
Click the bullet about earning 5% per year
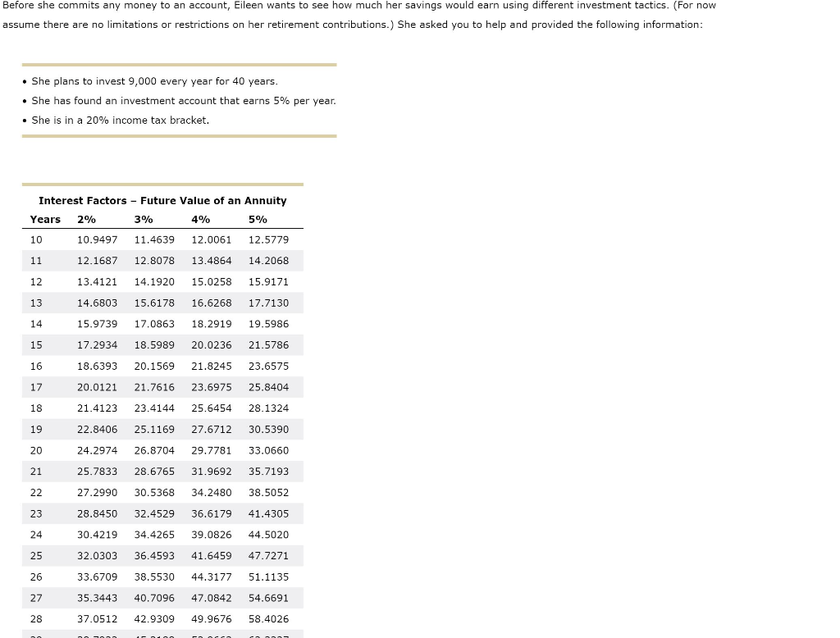180,101
